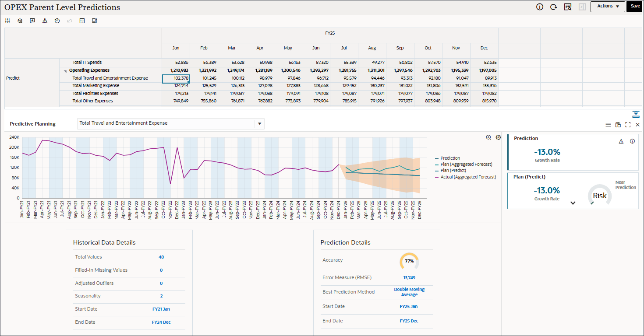Open the hierarchy tree icon in the toolbar
The width and height of the screenshot is (644, 336).
(x=45, y=21)
